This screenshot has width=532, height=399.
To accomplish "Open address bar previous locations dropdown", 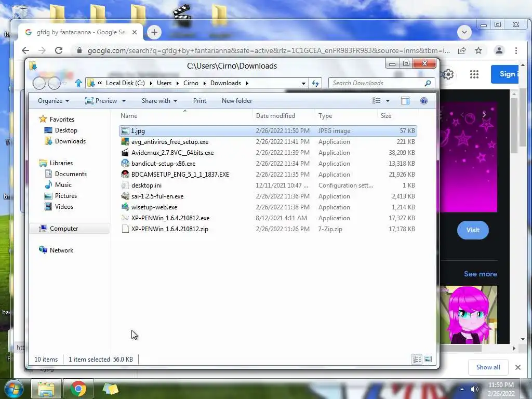I will pyautogui.click(x=303, y=83).
